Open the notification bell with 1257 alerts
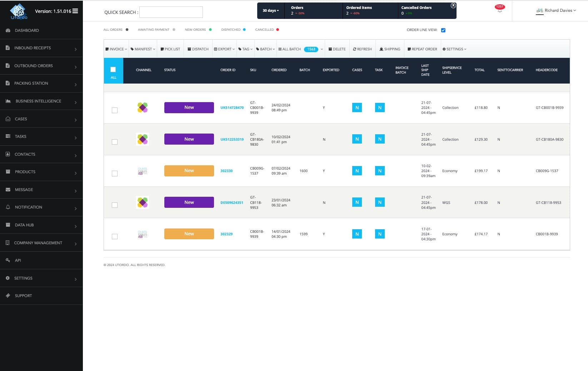 (499, 9)
